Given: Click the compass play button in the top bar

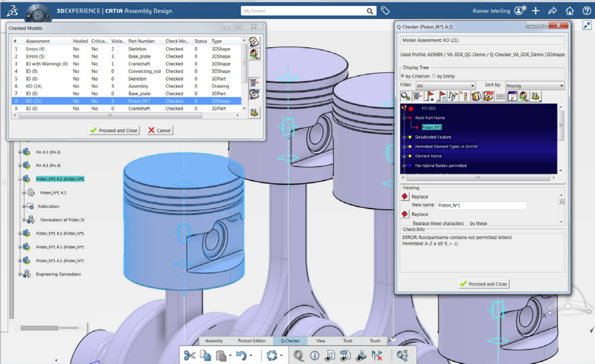Looking at the screenshot, I should coord(38,15).
